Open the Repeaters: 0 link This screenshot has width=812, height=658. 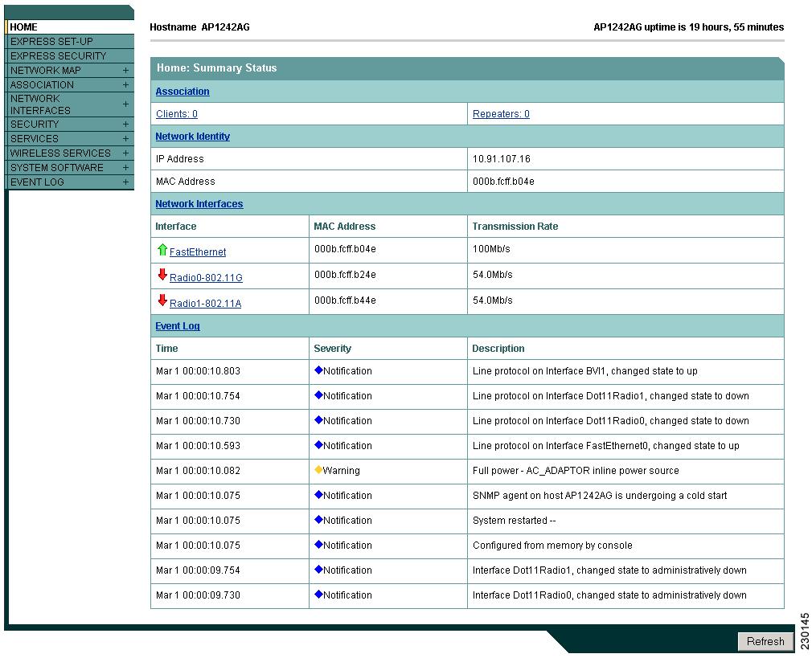click(501, 114)
